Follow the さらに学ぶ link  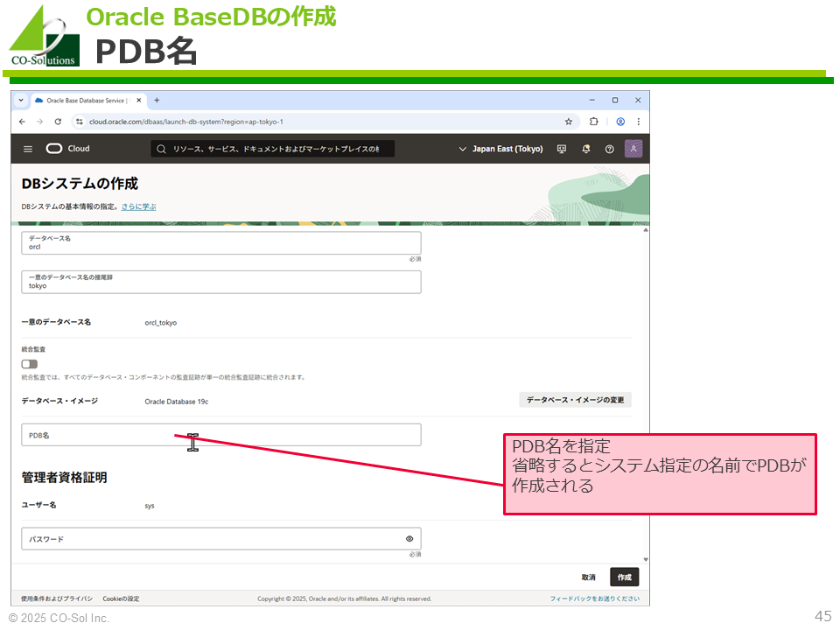pos(139,206)
